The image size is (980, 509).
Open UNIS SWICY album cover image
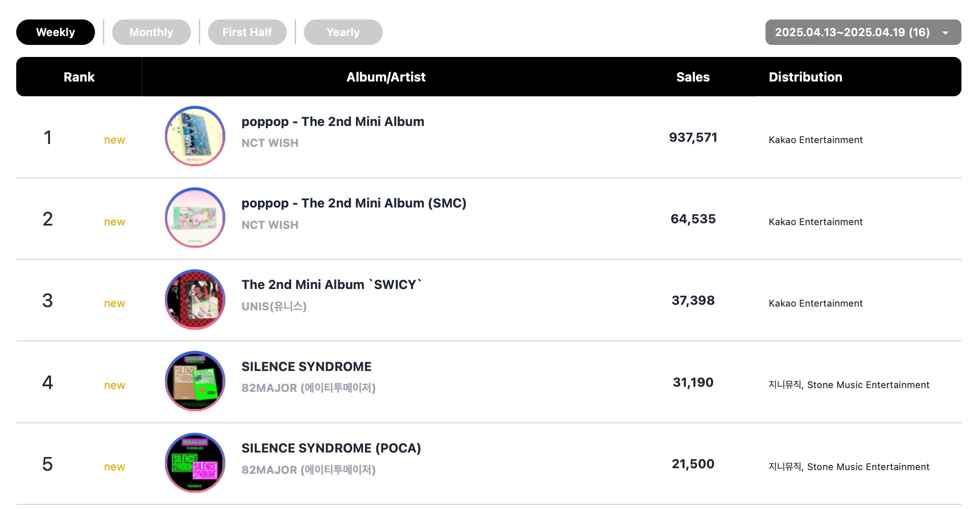pos(195,300)
